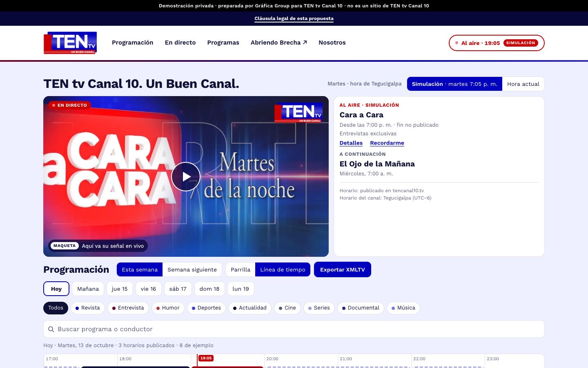Filter programs by Deportes

click(206, 308)
